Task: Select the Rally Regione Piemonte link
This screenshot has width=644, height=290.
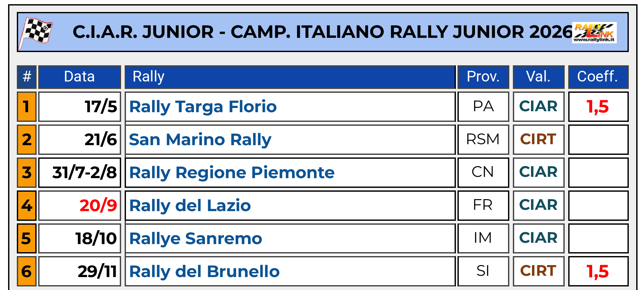Action: pyautogui.click(x=232, y=173)
